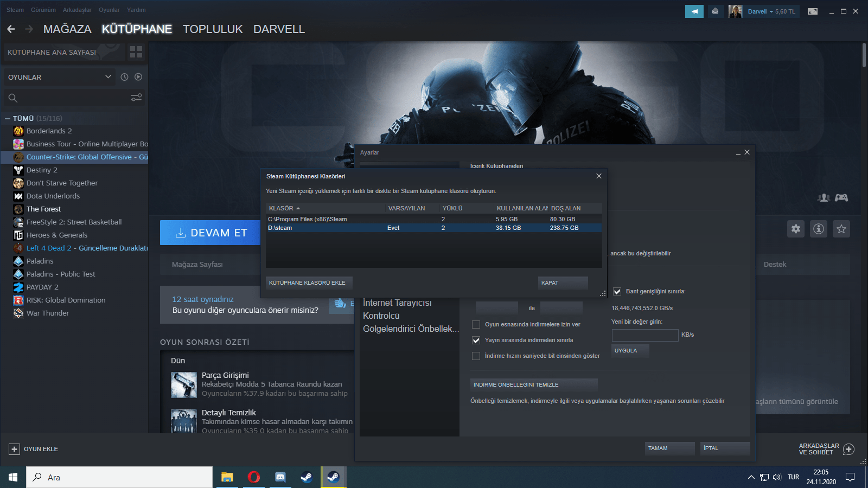868x488 pixels.
Task: Show game info icon
Action: click(x=819, y=229)
